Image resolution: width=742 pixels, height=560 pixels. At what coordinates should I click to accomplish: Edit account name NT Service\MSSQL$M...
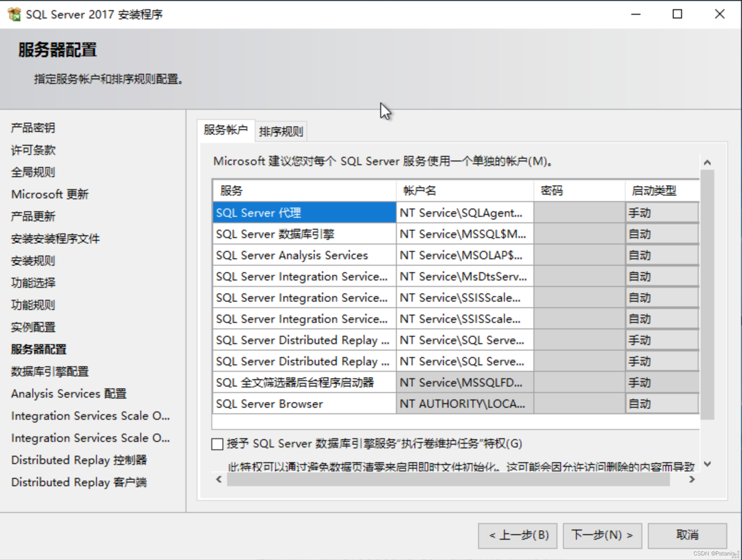click(465, 234)
